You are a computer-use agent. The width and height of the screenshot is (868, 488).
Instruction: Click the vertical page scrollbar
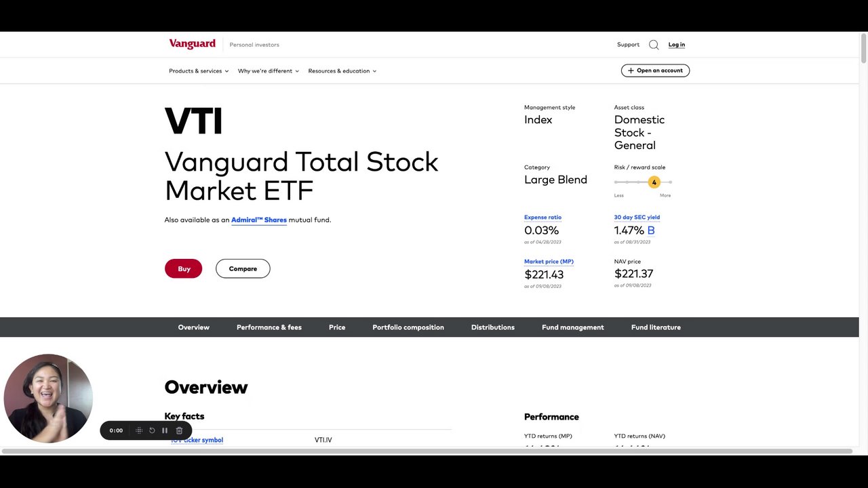click(x=863, y=49)
